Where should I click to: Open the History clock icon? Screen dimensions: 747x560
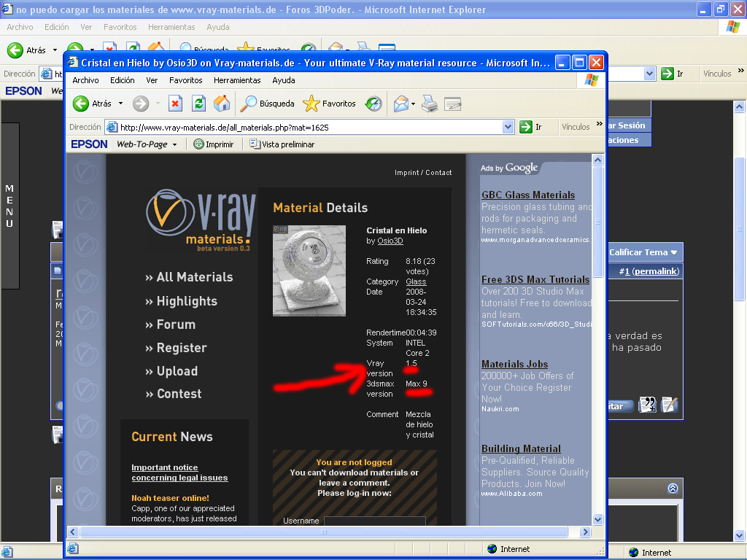(x=373, y=104)
